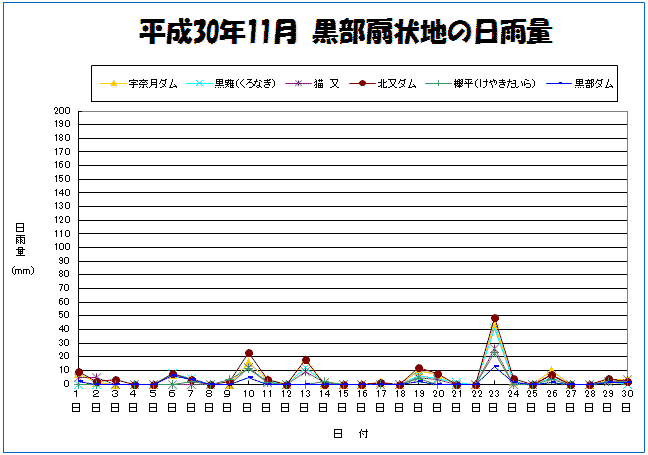The height and width of the screenshot is (455, 648).
Task: Click the 200 value on the y-axis
Action: [x=62, y=111]
